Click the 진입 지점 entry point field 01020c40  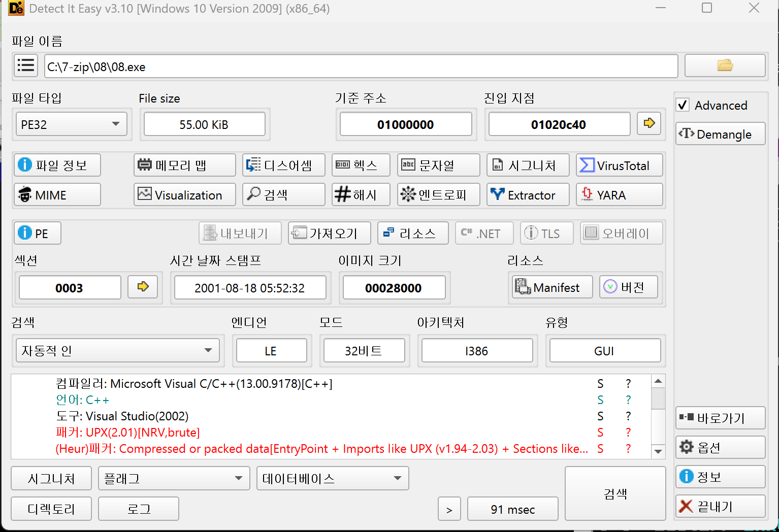[559, 124]
